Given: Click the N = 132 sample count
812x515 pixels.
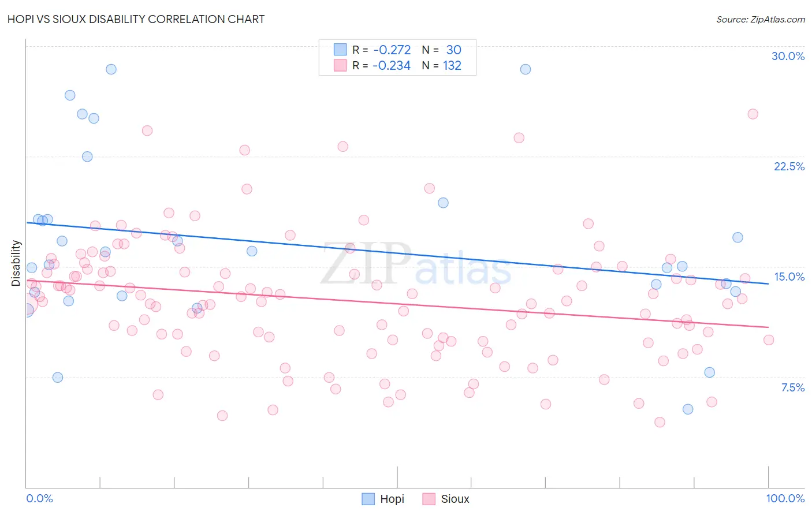Looking at the screenshot, I should [x=442, y=65].
